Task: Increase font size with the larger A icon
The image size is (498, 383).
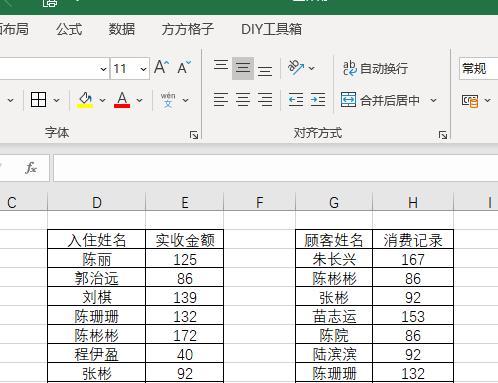Action: pos(162,68)
